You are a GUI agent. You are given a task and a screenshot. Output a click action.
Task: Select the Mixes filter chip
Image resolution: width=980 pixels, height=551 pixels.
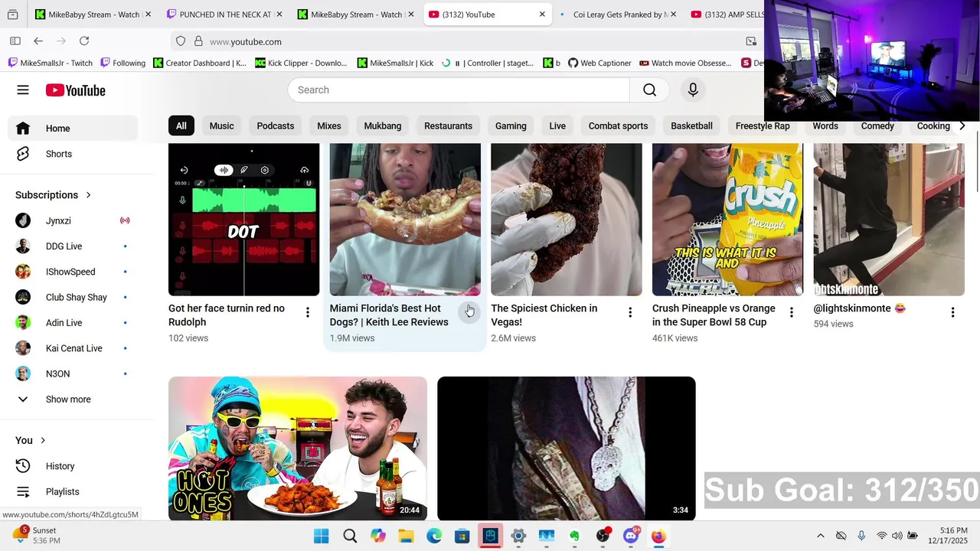coord(329,126)
